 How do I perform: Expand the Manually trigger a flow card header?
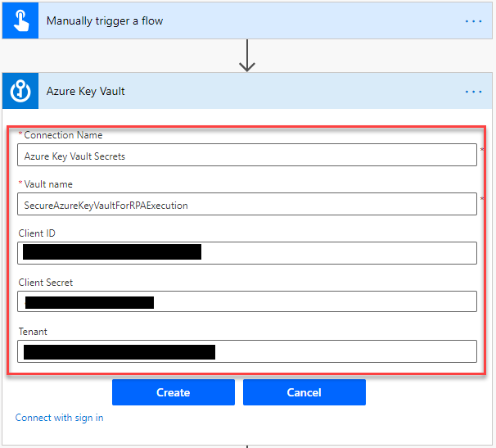coord(247,21)
